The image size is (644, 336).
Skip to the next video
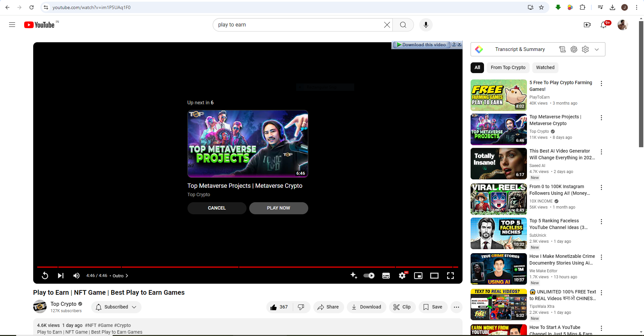[x=61, y=276]
